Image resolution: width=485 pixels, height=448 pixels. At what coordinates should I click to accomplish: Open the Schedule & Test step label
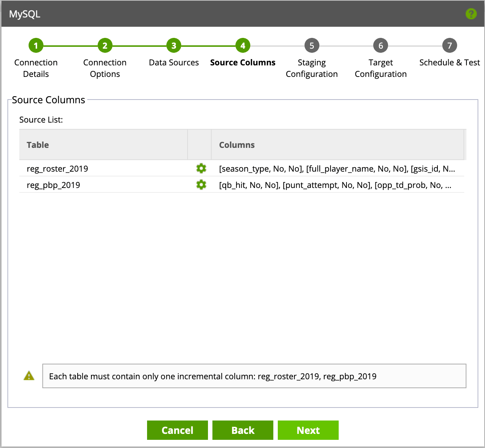coord(450,62)
